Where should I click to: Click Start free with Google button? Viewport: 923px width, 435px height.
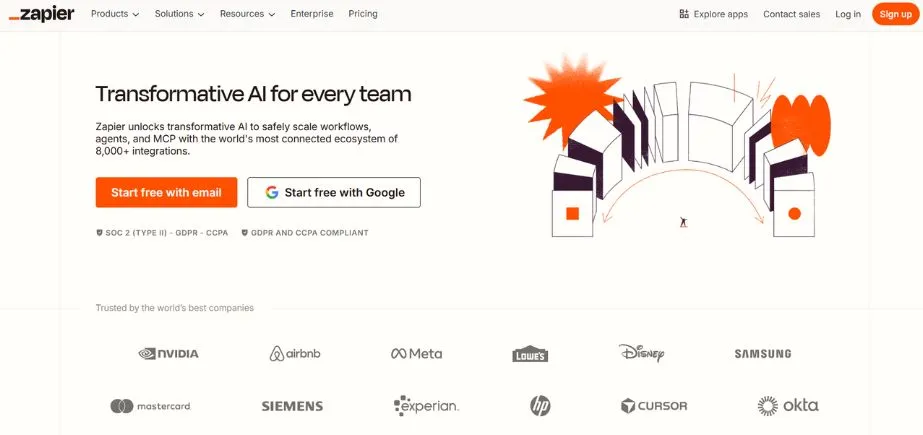tap(334, 192)
